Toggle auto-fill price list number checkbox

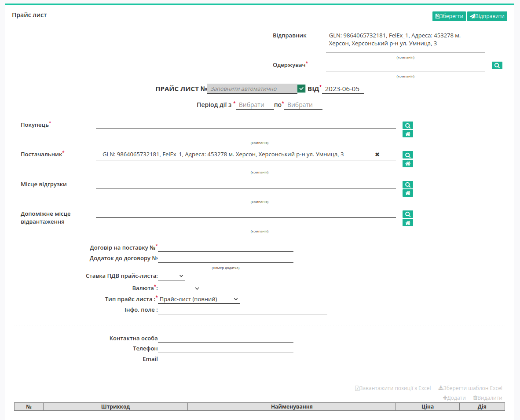[x=301, y=88]
